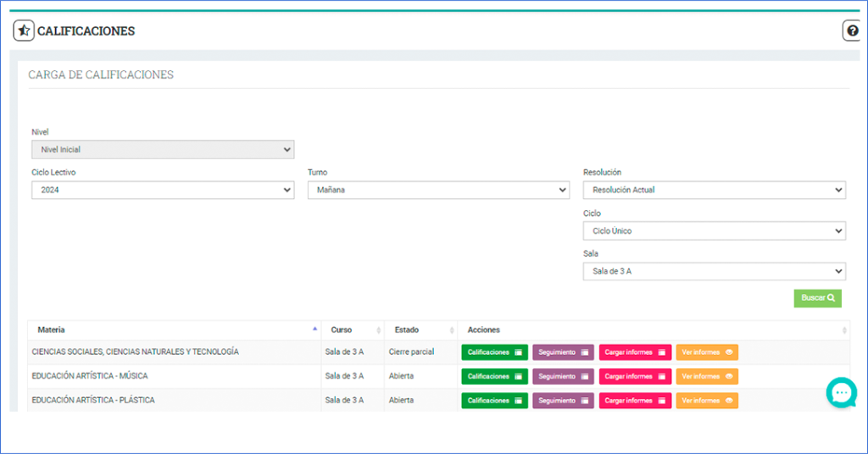
Task: Click the star Calificaciones header icon
Action: click(x=24, y=31)
